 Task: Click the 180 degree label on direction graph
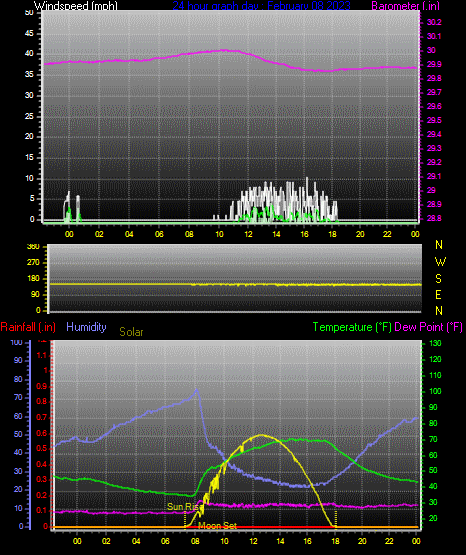(33, 279)
